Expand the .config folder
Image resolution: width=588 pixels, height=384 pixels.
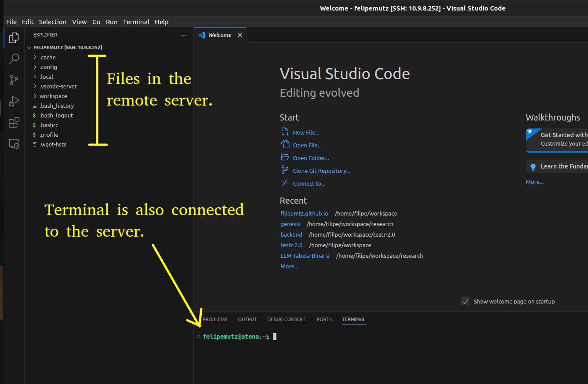35,67
